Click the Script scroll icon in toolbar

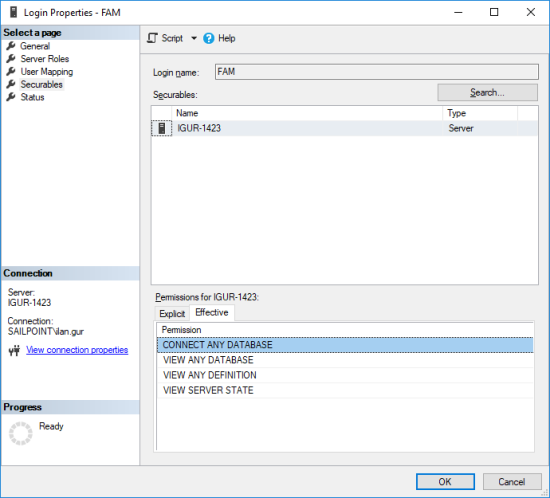click(x=153, y=38)
